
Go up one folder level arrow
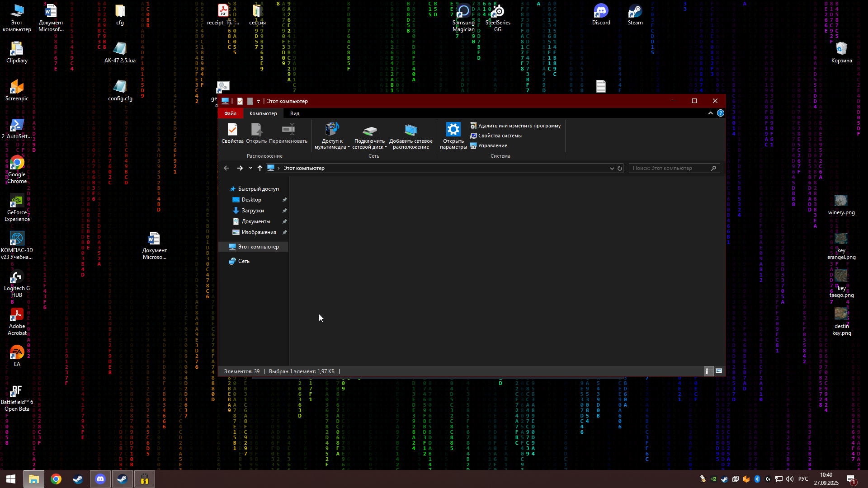(x=259, y=168)
